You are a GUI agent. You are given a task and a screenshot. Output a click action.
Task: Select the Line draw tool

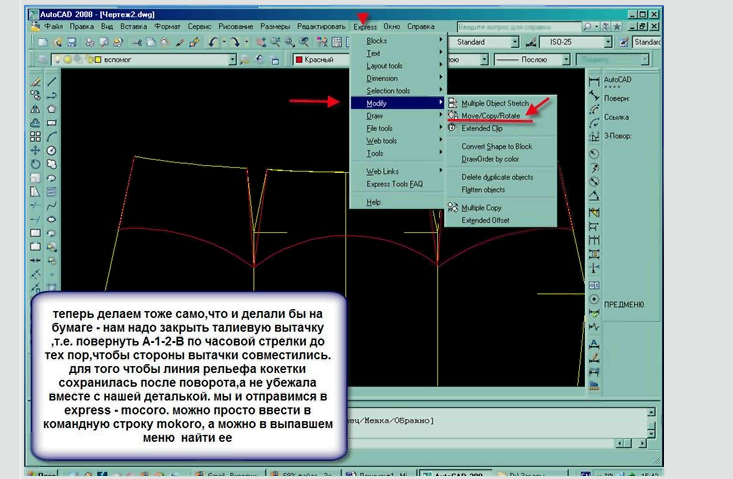click(52, 82)
